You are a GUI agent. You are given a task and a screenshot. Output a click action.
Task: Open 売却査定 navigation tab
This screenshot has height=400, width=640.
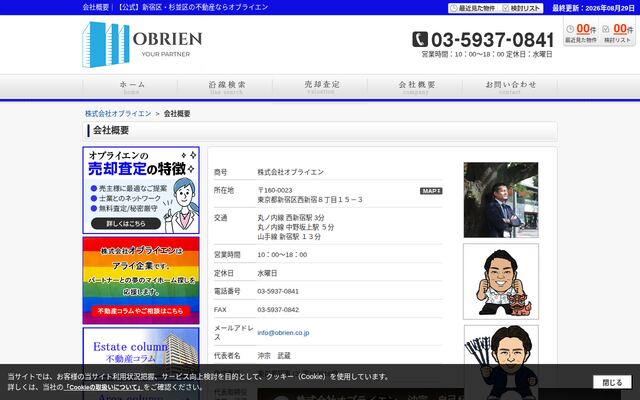pos(320,87)
